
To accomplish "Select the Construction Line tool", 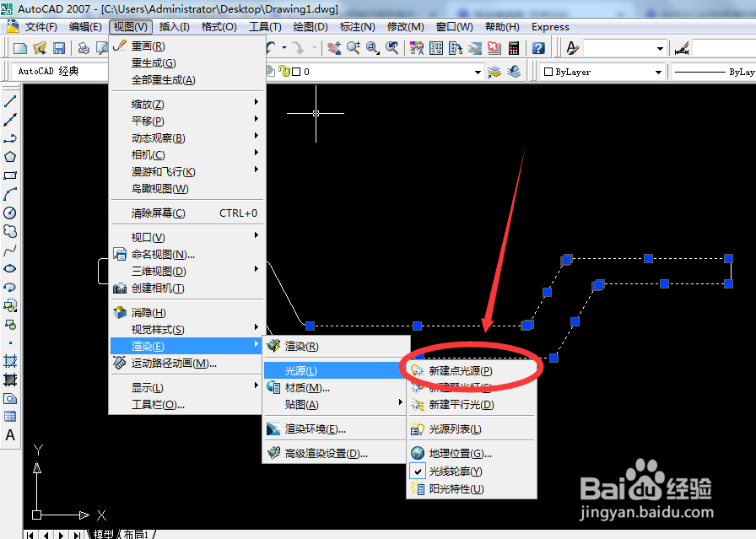I will (10, 120).
